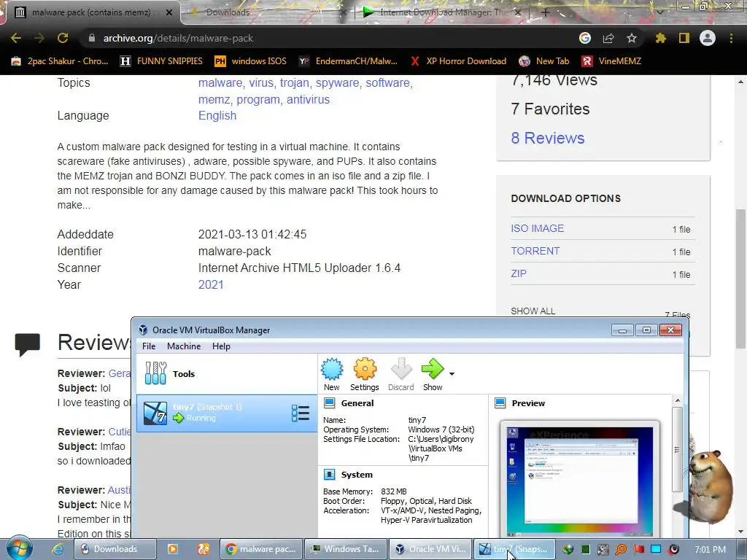Click the tiny7 preview thumbnail
This screenshot has height=560, width=747.
pyautogui.click(x=579, y=481)
